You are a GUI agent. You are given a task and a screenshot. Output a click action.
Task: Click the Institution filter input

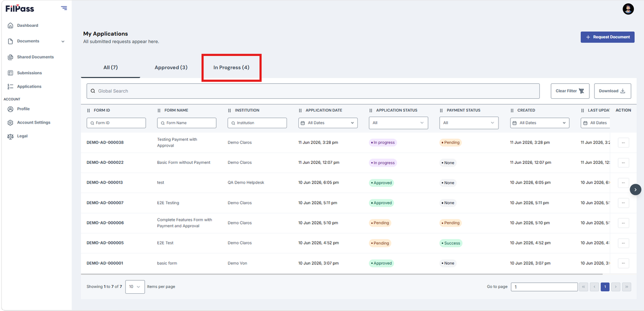[258, 123]
